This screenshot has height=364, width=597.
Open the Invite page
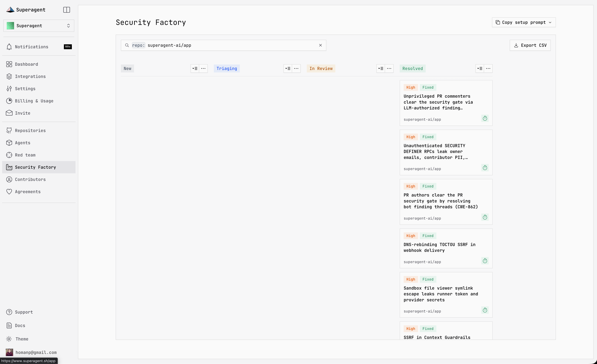39,113
